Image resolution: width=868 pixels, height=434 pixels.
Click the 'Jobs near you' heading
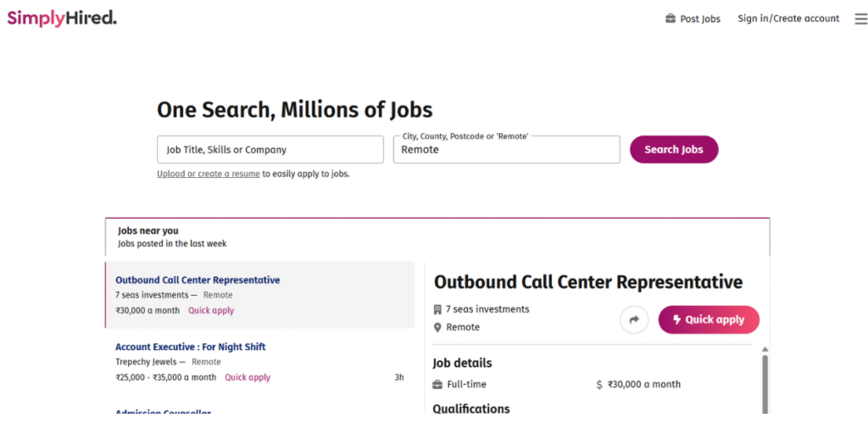pyautogui.click(x=148, y=231)
